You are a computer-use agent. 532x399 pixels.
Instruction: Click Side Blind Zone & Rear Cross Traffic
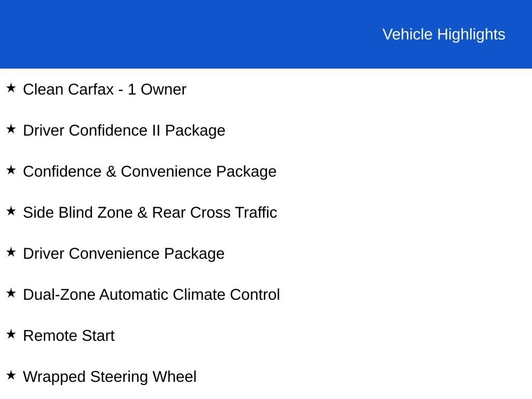(x=150, y=212)
